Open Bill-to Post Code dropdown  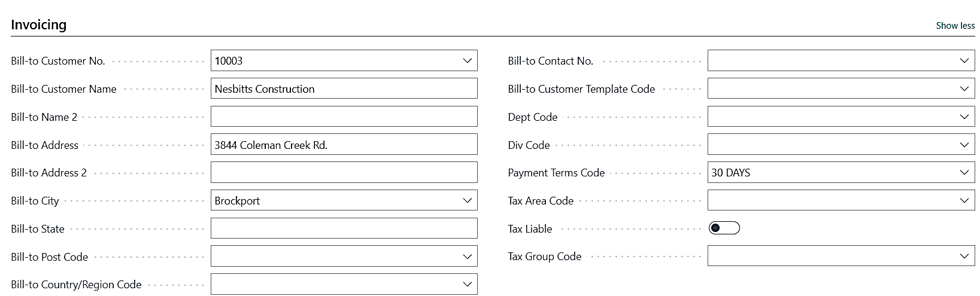point(468,257)
